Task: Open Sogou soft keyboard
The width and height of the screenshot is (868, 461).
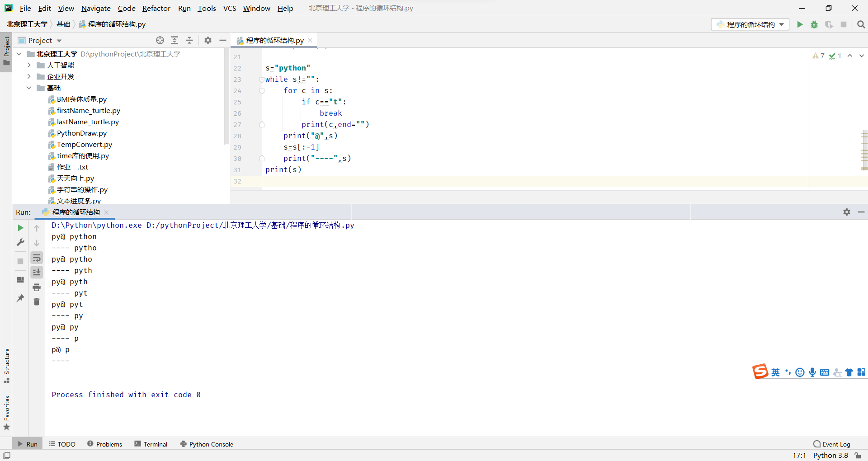Action: tap(825, 372)
